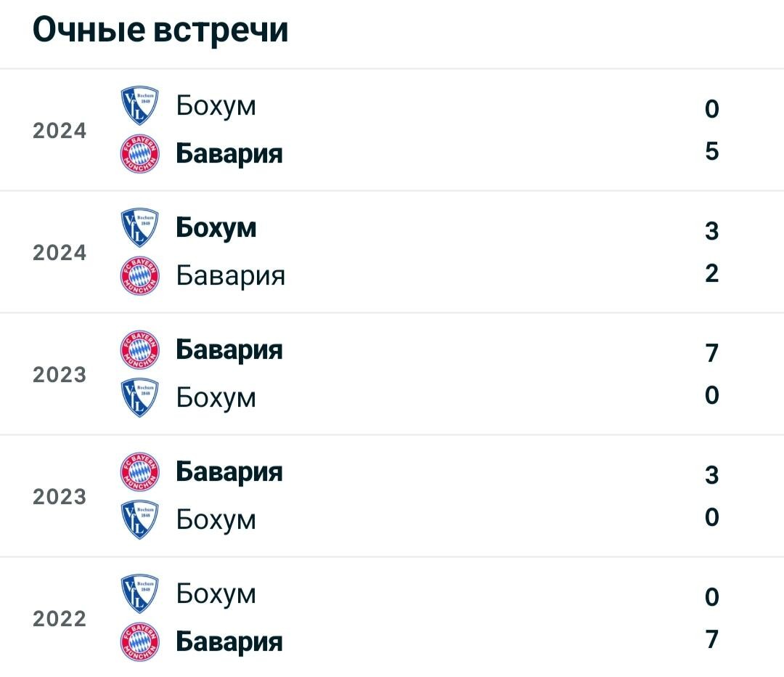Select the score 5 of first match
Image resolution: width=784 pixels, height=677 pixels.
(712, 151)
